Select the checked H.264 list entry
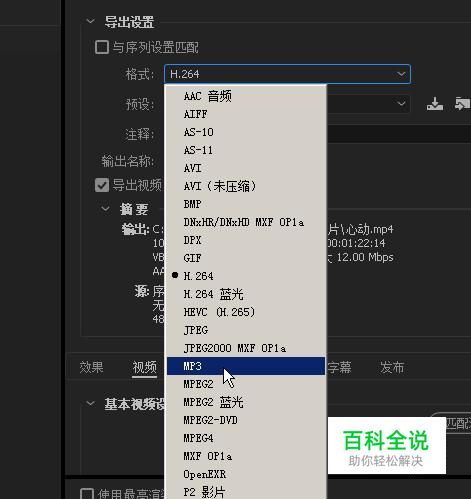Screen dimensions: 471x499 tap(246, 276)
